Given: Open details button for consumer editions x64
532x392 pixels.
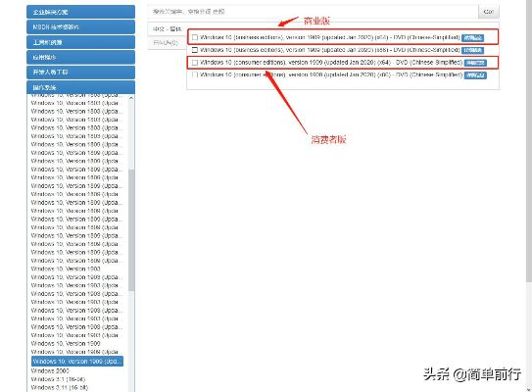Looking at the screenshot, I should point(475,63).
